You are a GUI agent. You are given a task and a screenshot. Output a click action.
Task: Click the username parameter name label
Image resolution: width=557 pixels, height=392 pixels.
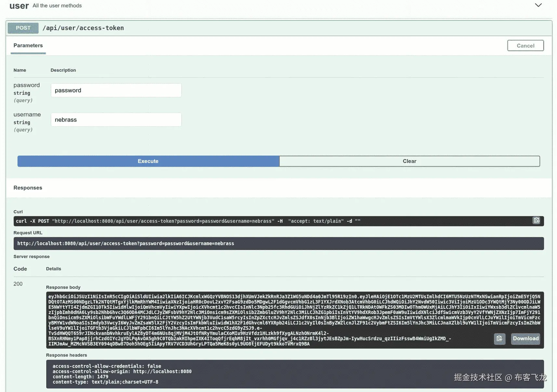point(27,114)
